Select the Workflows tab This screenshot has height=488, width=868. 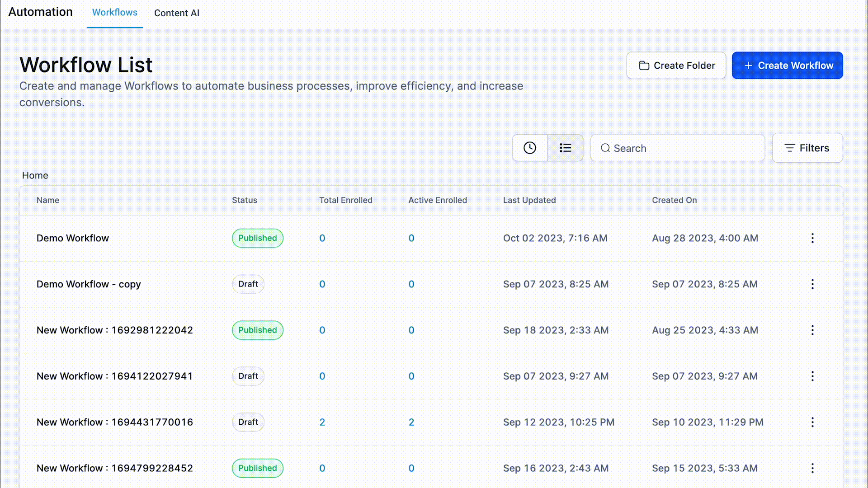pos(115,13)
